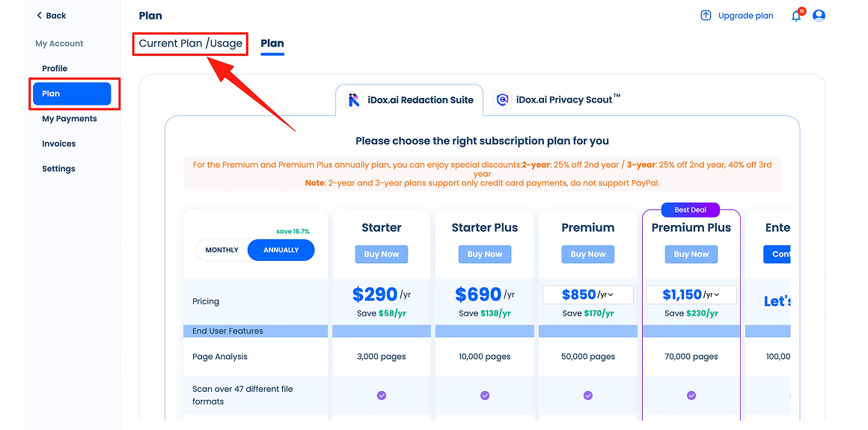Click the Premium Plus file formats checkmark
The width and height of the screenshot is (868, 430).
coord(691,395)
